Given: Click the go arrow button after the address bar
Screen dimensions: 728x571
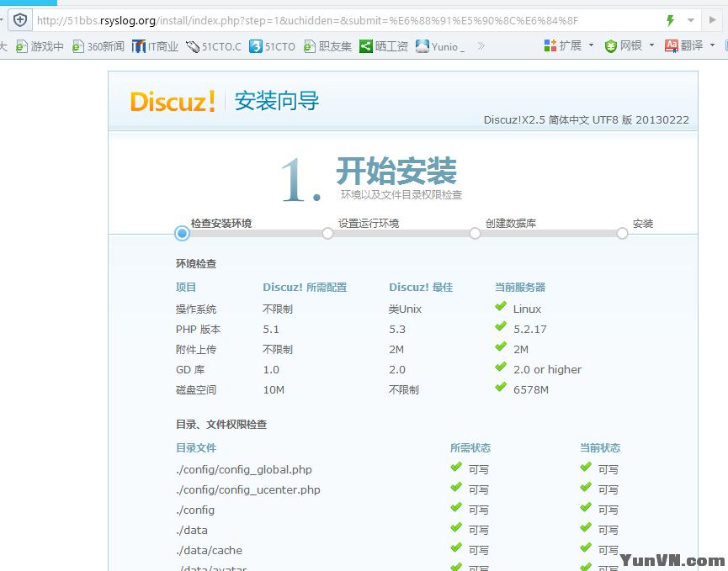Looking at the screenshot, I should (712, 20).
